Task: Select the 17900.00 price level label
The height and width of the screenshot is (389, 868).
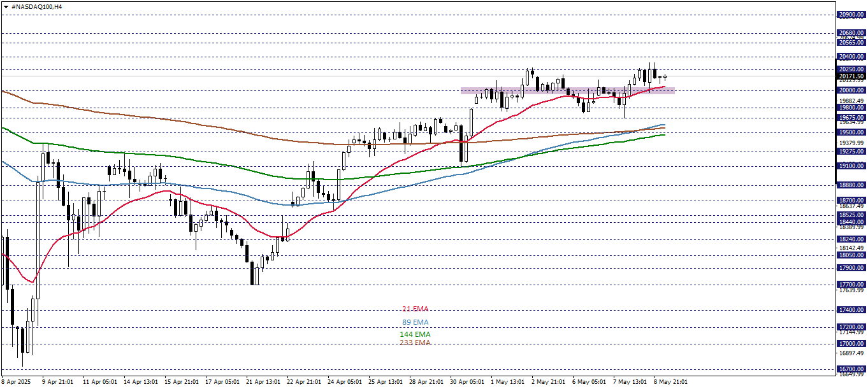Action: coord(852,268)
